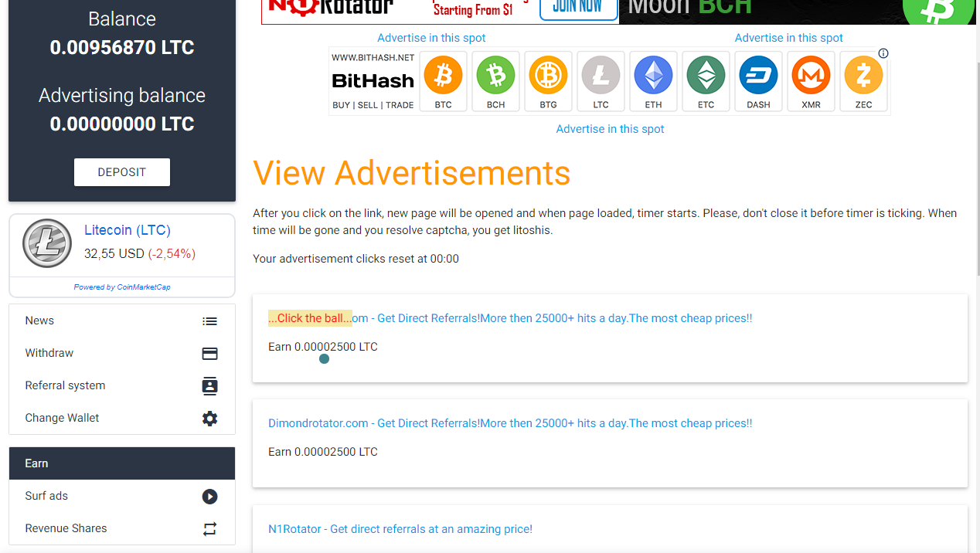Click 'Advertise in this spot' below BitHash banner

coord(610,129)
